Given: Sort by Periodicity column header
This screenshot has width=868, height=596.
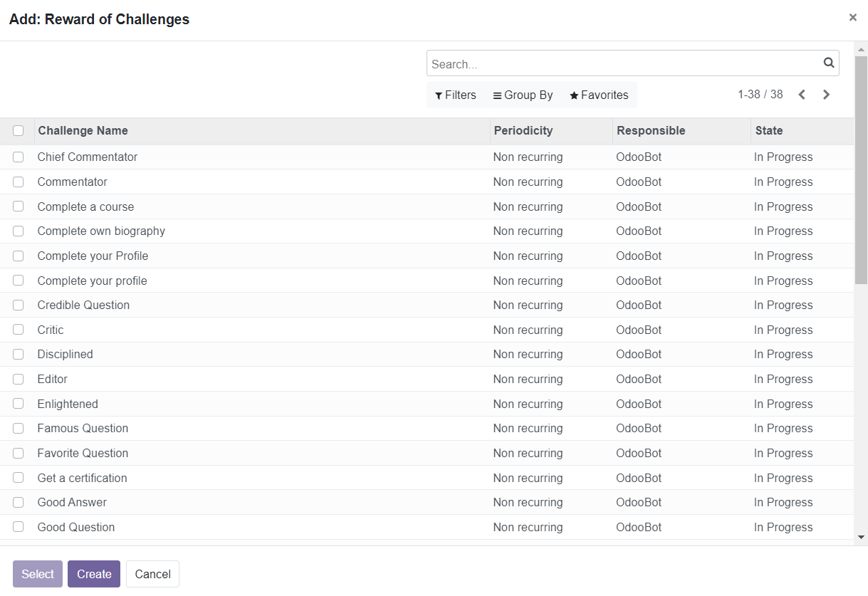Looking at the screenshot, I should (523, 131).
